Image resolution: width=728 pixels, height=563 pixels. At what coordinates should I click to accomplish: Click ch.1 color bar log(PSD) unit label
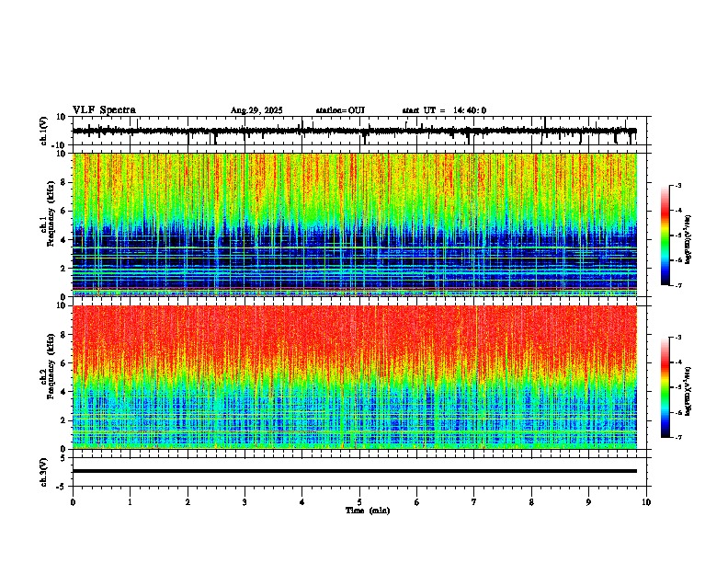point(688,239)
